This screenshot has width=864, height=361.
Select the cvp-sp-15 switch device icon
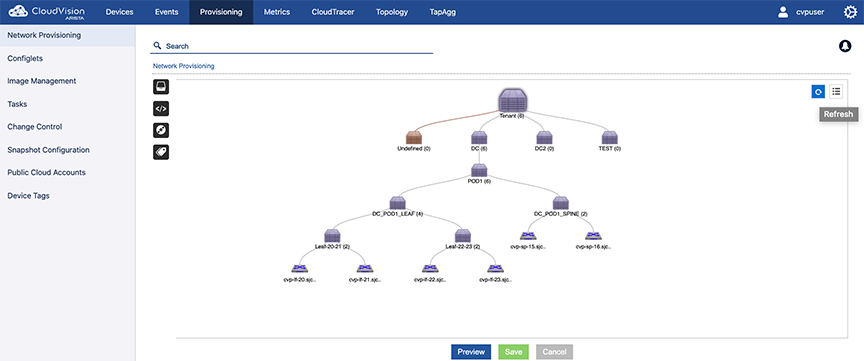(x=528, y=236)
